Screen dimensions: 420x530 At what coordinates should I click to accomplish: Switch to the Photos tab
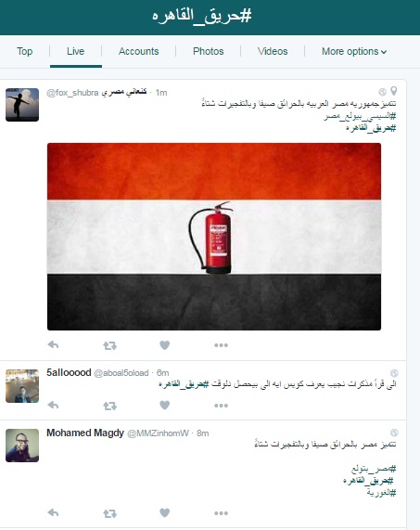click(209, 51)
